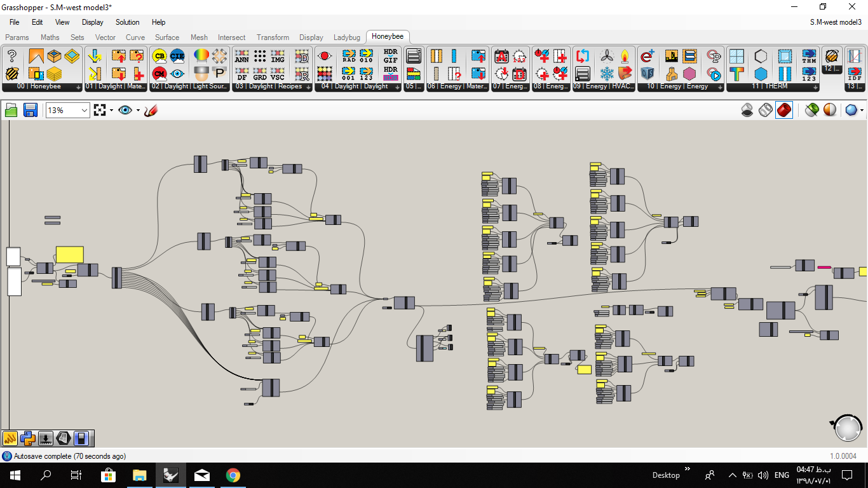Screen dimensions: 868x488
Task: Select the red eye glare analysis icon
Action: point(325,57)
